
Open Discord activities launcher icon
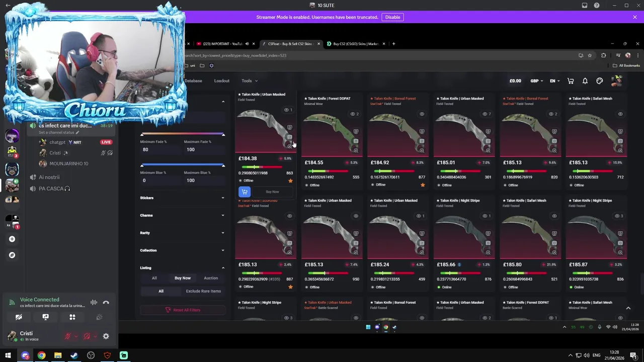(72, 317)
